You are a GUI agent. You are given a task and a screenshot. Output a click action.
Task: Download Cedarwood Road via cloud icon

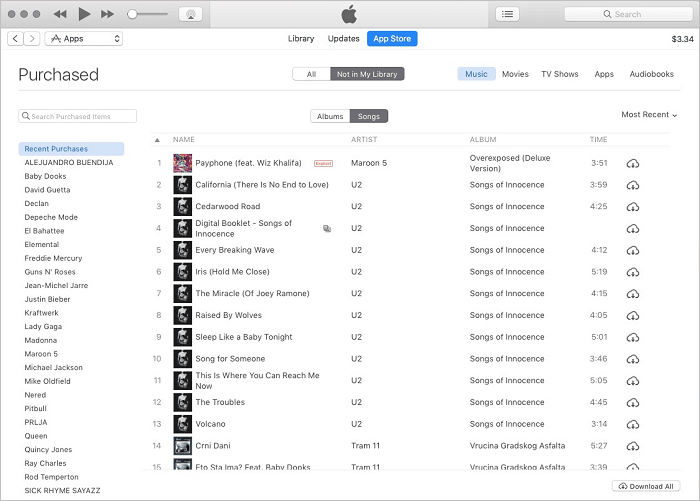[633, 207]
